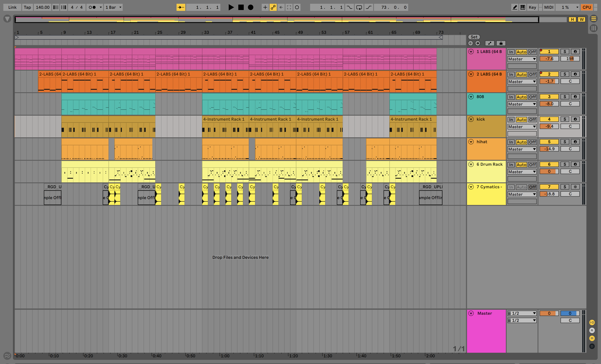The height and width of the screenshot is (364, 601).
Task: Open the 808 track's Master output dropdown
Action: click(x=522, y=104)
